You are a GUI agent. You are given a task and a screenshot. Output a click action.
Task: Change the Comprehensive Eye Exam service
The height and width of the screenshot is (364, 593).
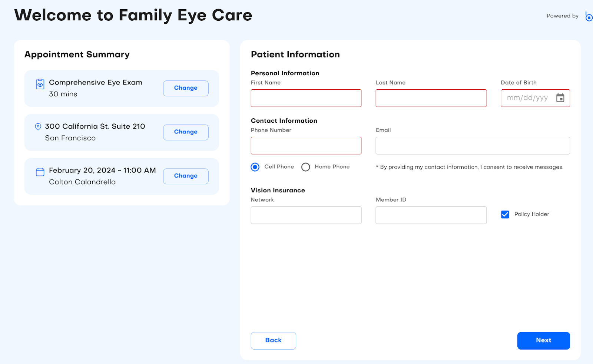(185, 88)
